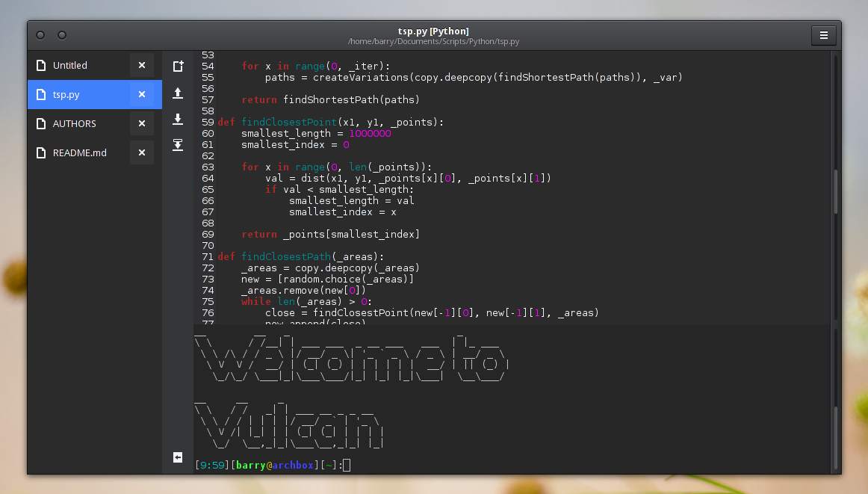The height and width of the screenshot is (494, 868).
Task: Click 'archbox' hostname in terminal prompt
Action: (x=293, y=465)
